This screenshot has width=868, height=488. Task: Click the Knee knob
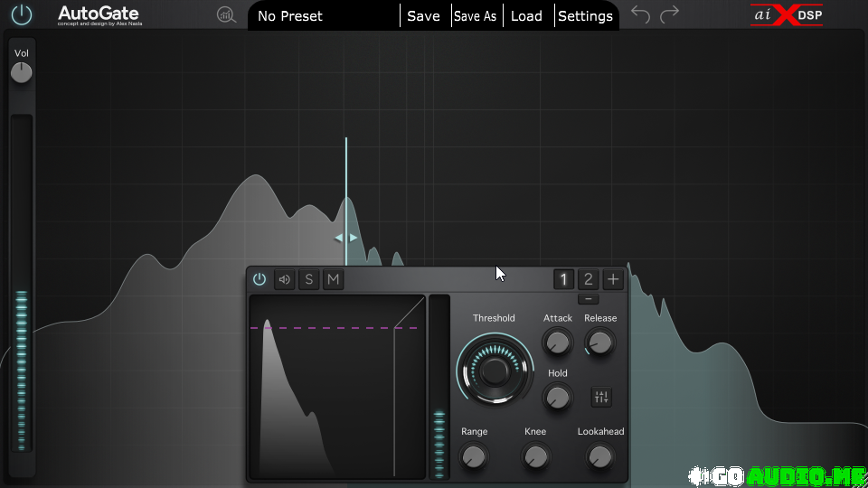click(x=535, y=457)
